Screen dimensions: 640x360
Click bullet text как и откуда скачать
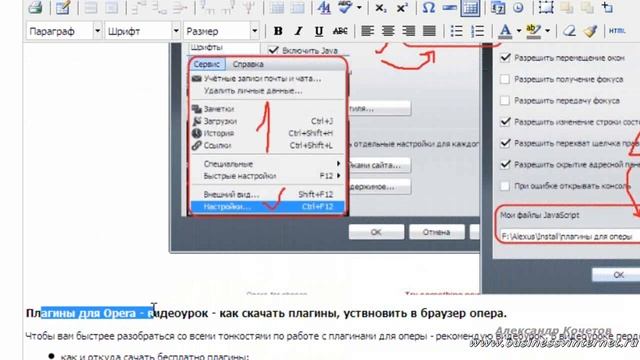tap(155, 356)
